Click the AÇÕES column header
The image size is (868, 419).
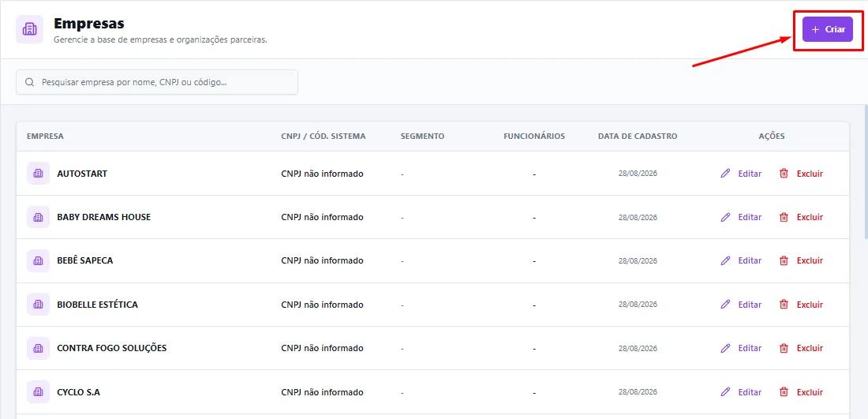tap(772, 137)
